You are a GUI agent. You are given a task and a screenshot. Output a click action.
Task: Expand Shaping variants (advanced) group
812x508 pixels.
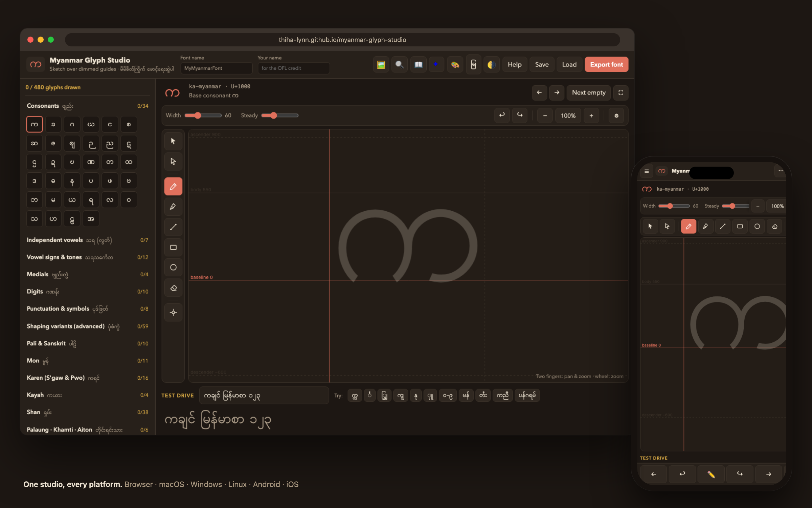(x=87, y=326)
